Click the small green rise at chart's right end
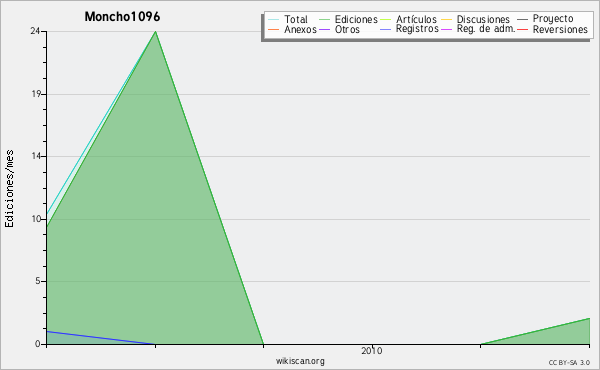 (x=555, y=333)
